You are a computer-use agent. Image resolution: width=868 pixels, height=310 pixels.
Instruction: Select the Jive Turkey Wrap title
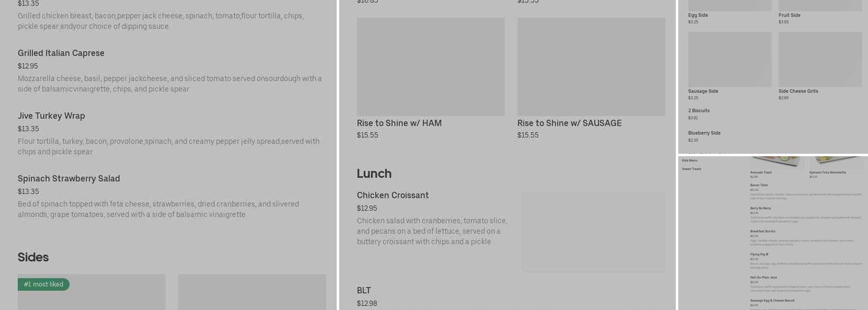click(51, 116)
